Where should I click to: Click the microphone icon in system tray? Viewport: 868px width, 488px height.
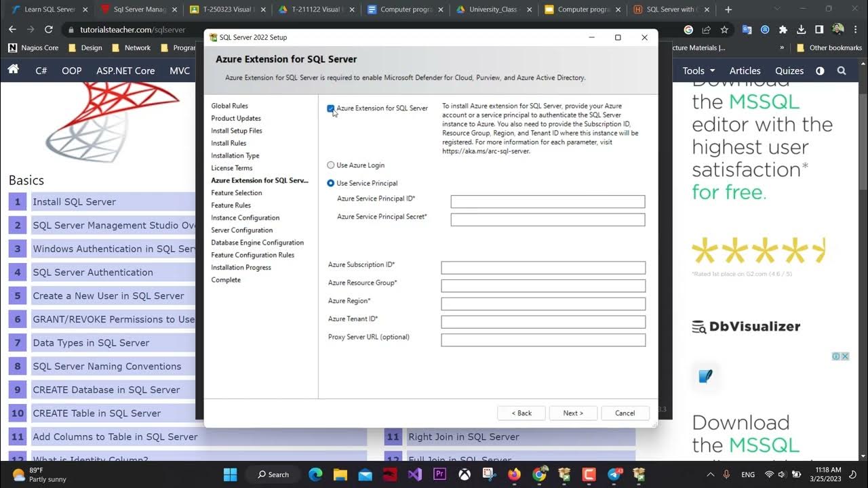pyautogui.click(x=726, y=474)
